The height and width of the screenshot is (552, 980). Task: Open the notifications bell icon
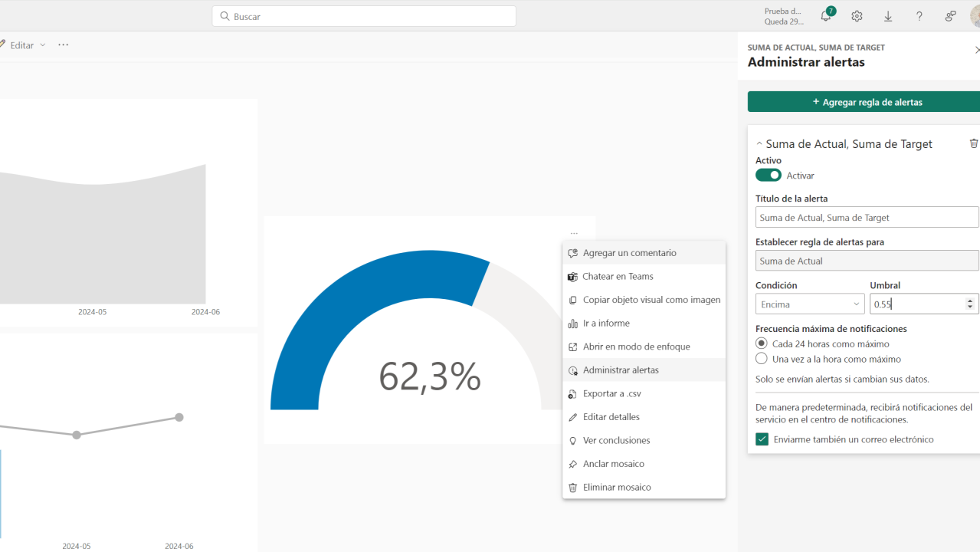click(x=826, y=16)
